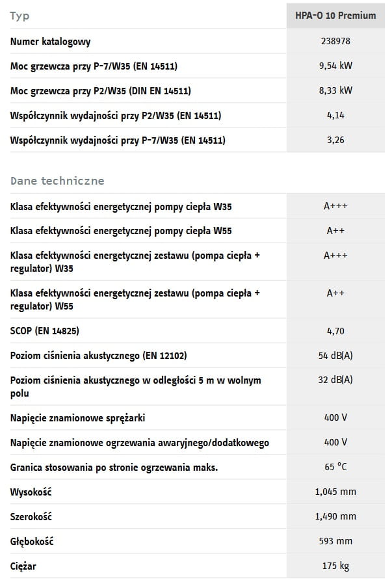Select the Typ heading label
392x582 pixels.
pyautogui.click(x=20, y=16)
